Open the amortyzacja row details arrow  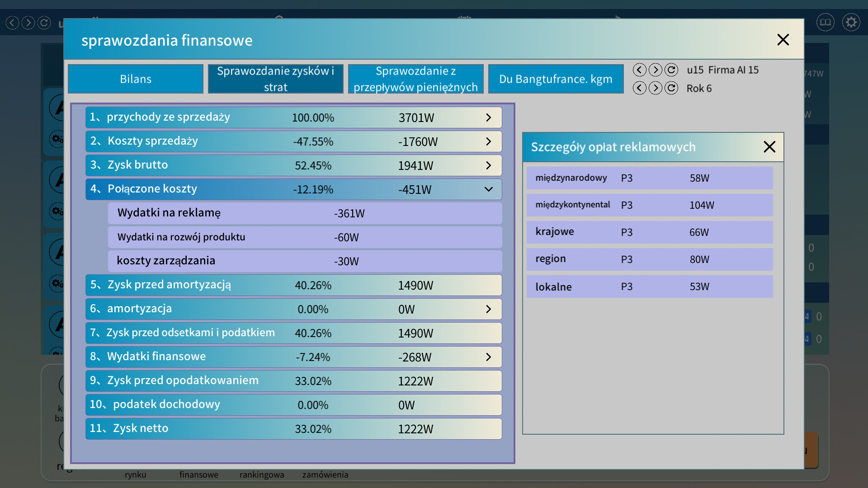tap(488, 309)
